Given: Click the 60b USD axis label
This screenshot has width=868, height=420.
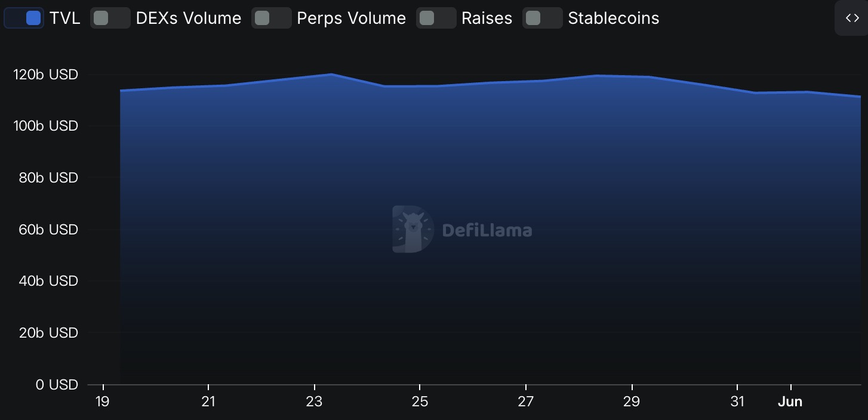Looking at the screenshot, I should click(48, 230).
